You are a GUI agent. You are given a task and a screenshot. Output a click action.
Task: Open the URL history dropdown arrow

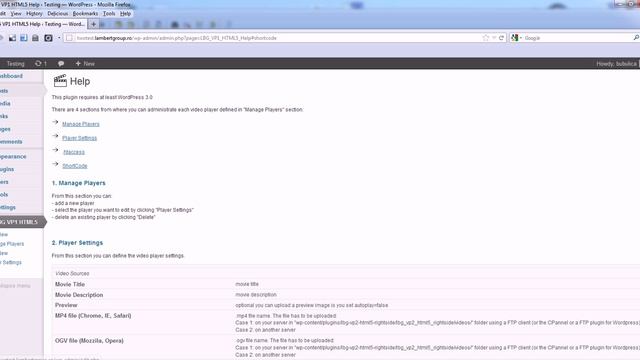point(494,38)
